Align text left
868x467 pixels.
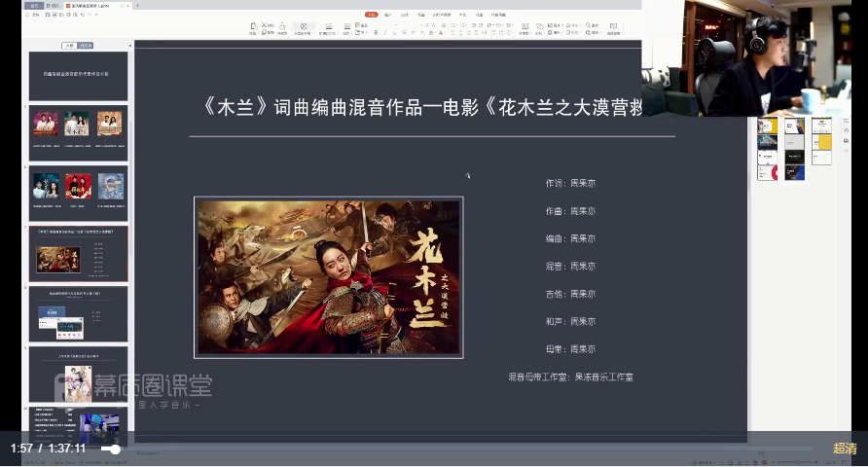click(x=452, y=32)
